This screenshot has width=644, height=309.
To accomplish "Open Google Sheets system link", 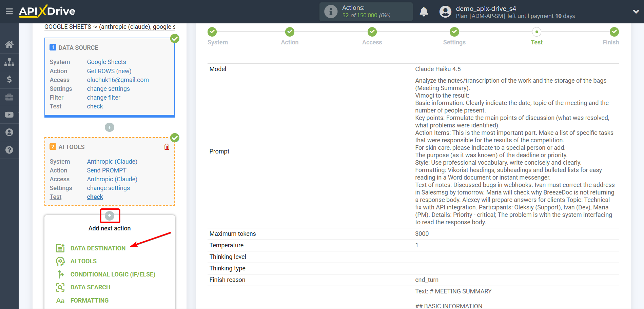I will (x=106, y=62).
